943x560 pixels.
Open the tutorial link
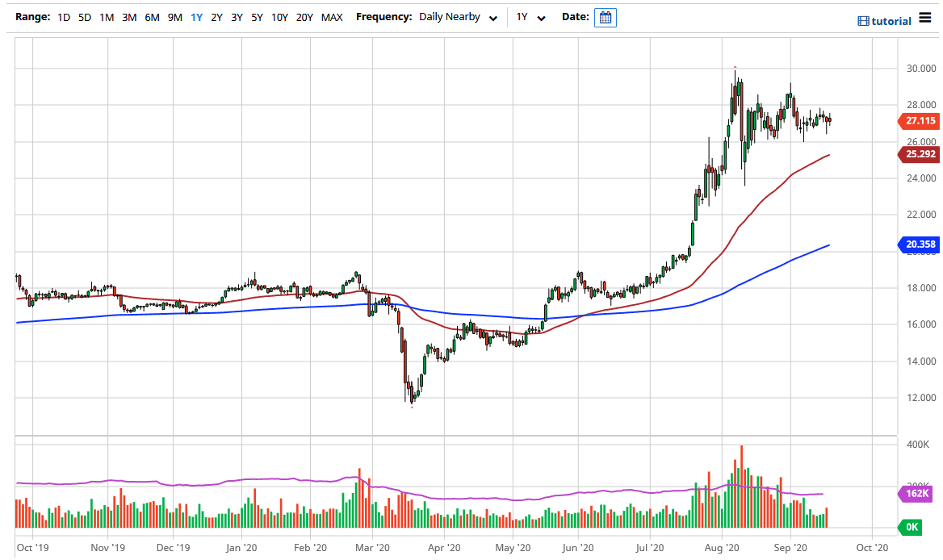point(891,22)
